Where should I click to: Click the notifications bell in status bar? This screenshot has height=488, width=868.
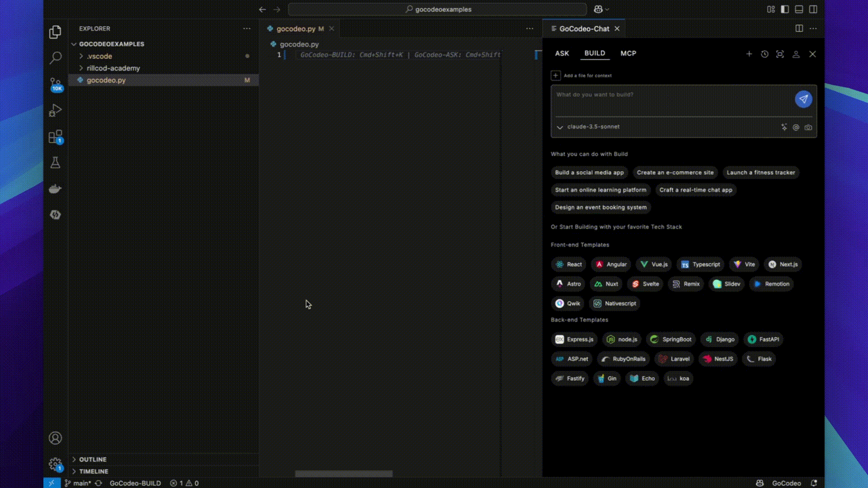tap(814, 483)
